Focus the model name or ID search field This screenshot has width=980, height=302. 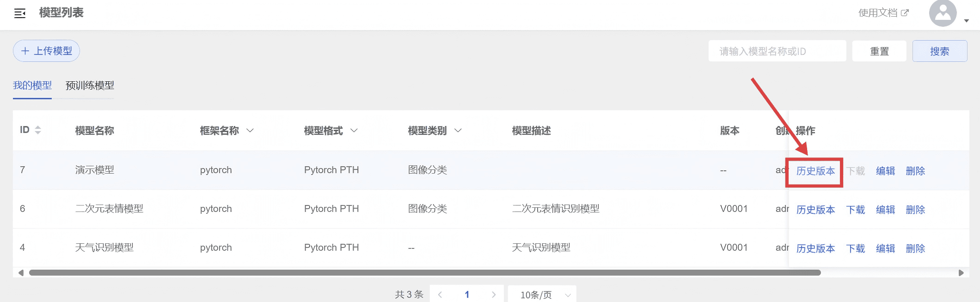(777, 51)
